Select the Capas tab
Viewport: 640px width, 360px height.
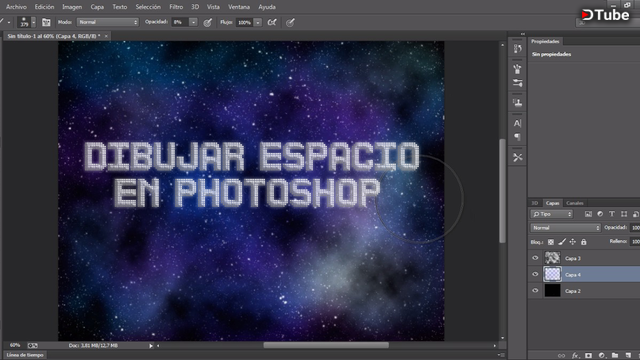point(553,203)
